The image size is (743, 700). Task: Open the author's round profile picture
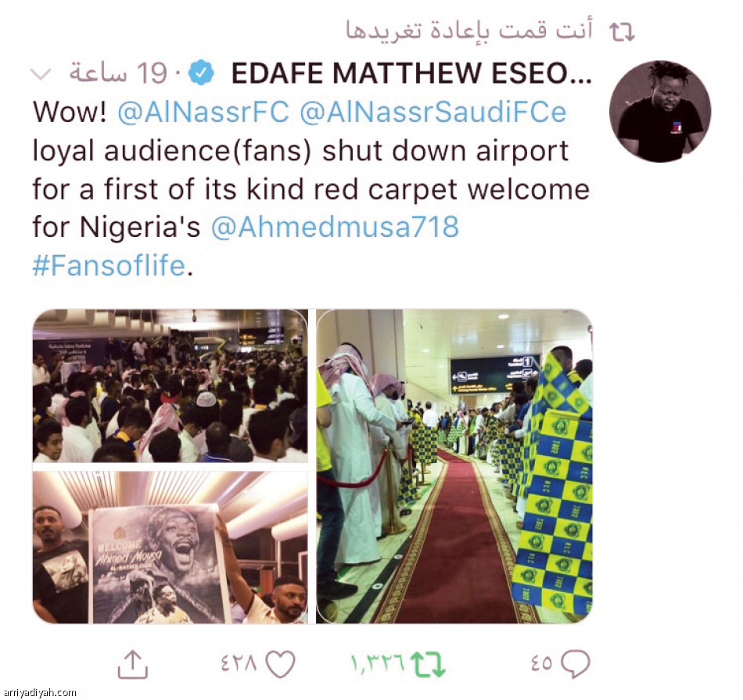tap(660, 111)
